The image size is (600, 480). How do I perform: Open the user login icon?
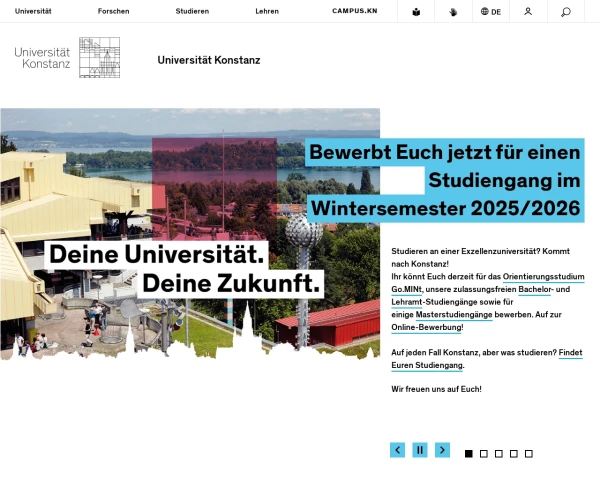528,12
